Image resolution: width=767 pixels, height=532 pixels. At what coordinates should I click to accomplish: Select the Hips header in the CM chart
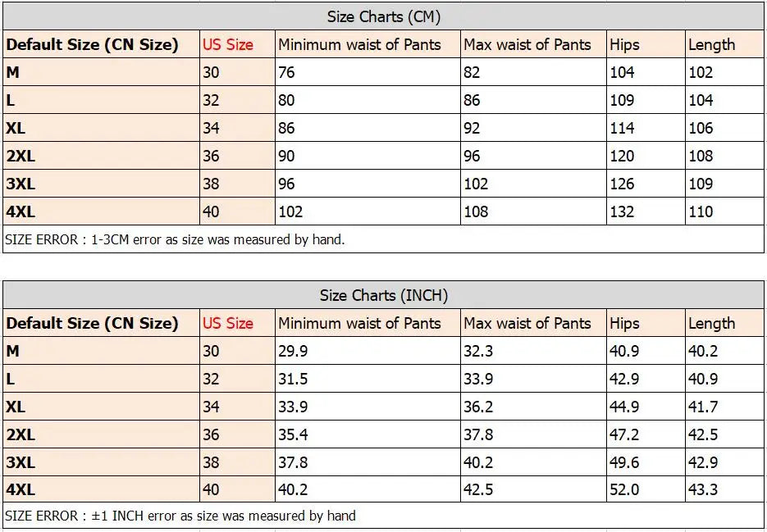[624, 44]
